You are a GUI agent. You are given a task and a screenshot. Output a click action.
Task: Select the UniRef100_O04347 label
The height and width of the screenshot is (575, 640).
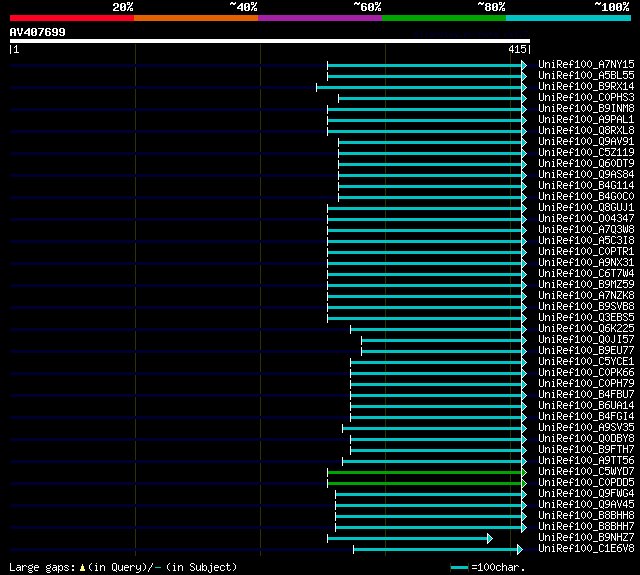point(586,219)
